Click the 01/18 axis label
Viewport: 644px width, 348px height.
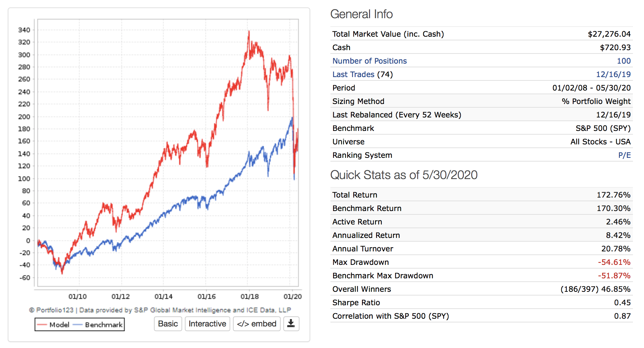pyautogui.click(x=249, y=297)
